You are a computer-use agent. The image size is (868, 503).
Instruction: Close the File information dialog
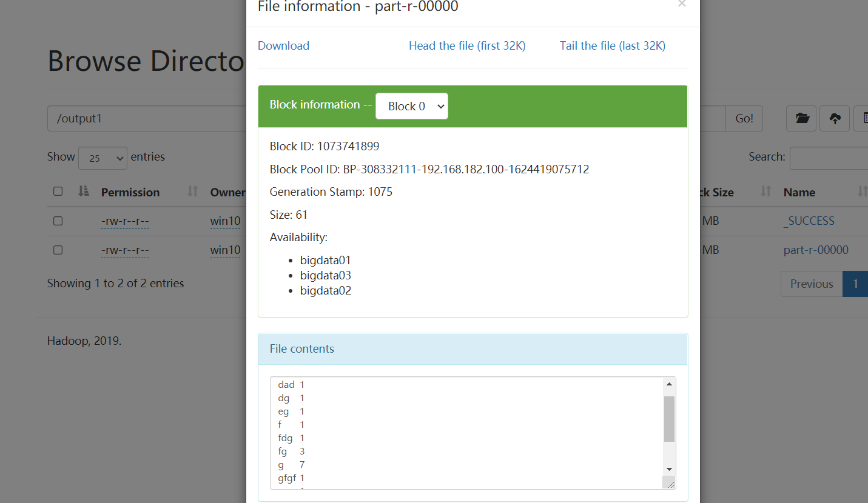click(682, 4)
